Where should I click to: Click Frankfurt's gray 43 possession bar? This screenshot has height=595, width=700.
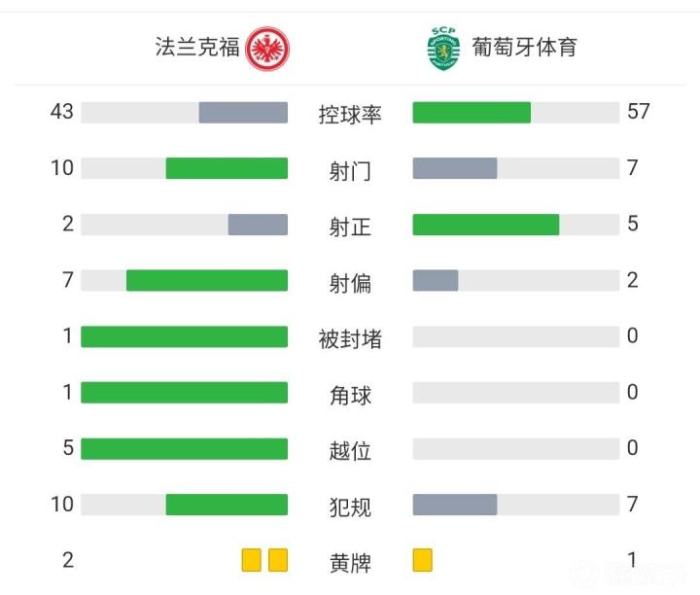tap(243, 113)
